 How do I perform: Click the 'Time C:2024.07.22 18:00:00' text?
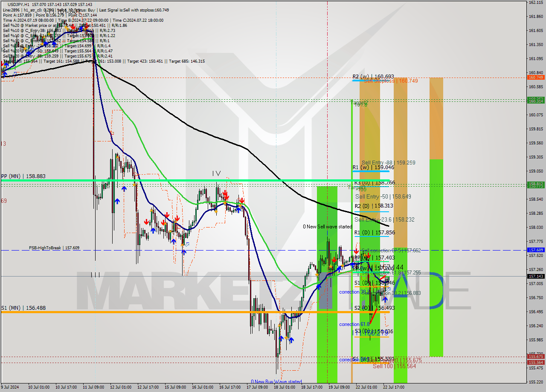pos(139,20)
